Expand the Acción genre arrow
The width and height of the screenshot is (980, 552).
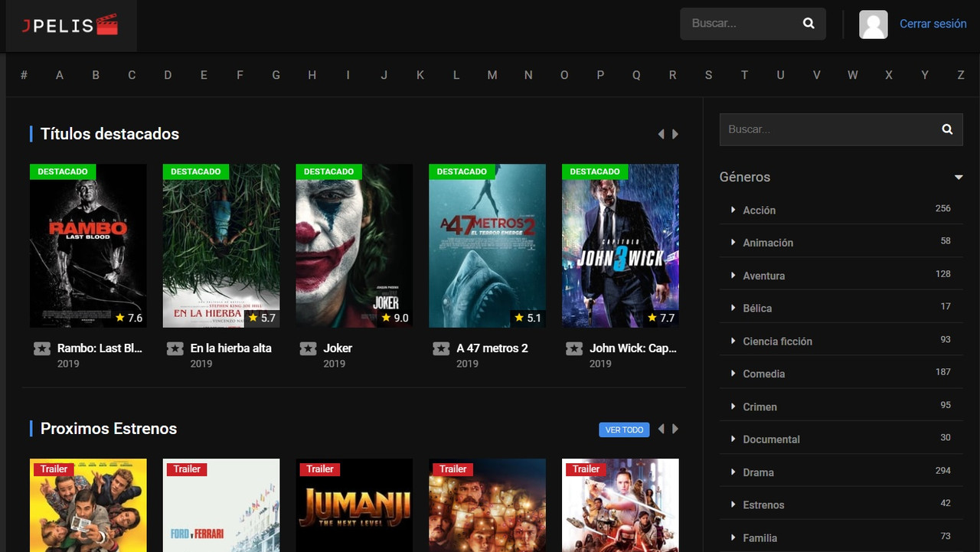pos(733,210)
